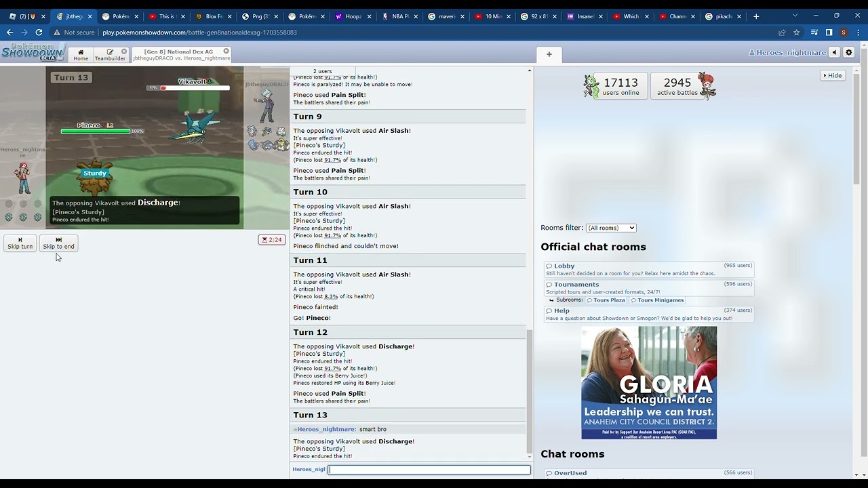Click the Vikavolt health bar
This screenshot has width=868, height=488.
[x=188, y=88]
